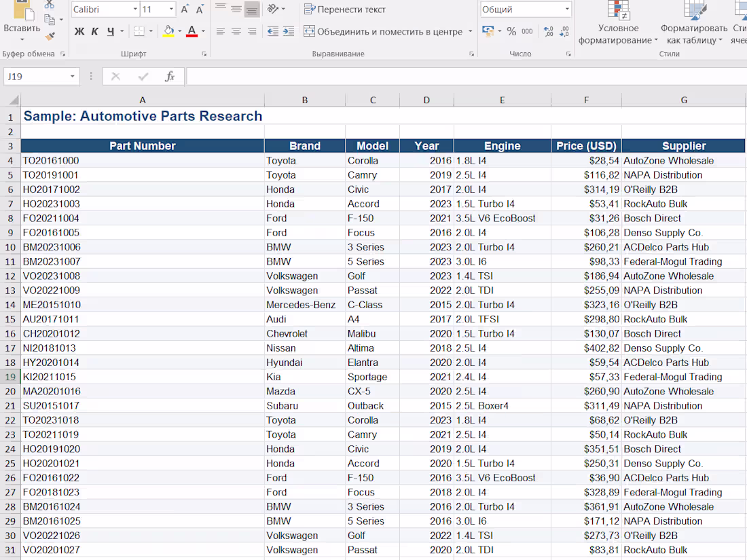Apply yellow fill color bucket

pyautogui.click(x=168, y=31)
